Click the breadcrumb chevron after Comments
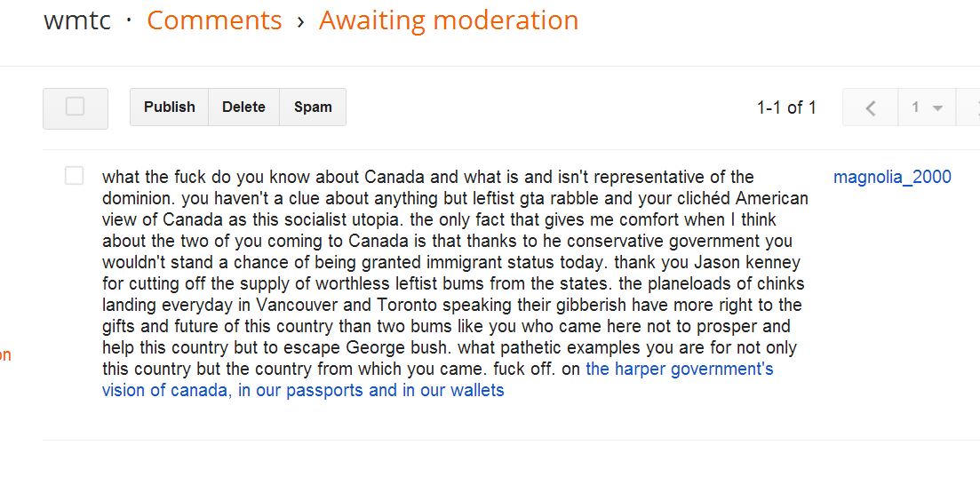 pos(300,20)
